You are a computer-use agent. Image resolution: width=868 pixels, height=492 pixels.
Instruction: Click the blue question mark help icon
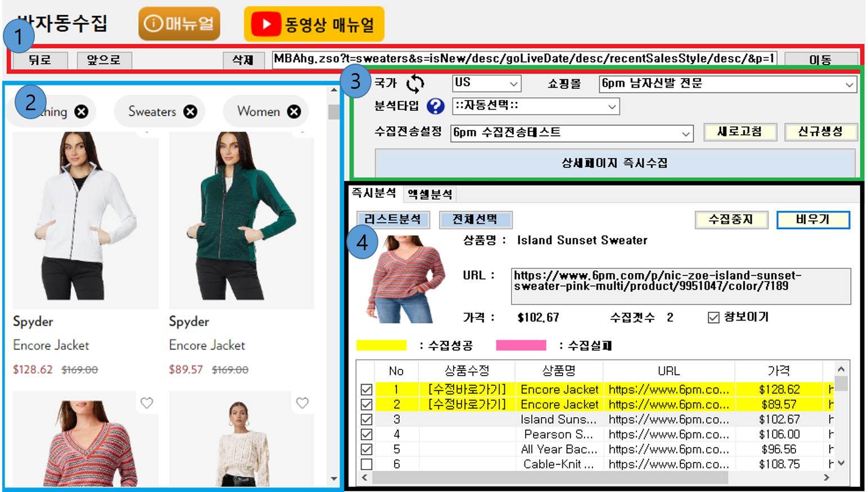tap(435, 106)
